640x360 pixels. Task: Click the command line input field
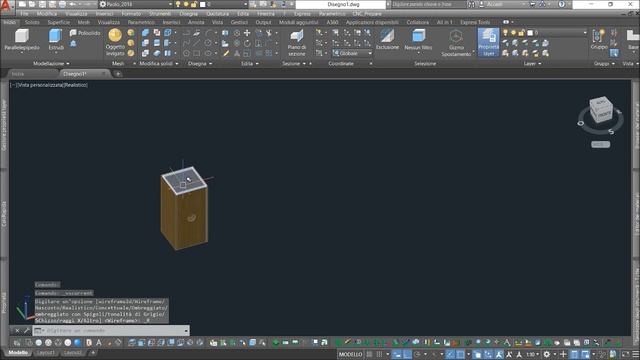pos(112,330)
